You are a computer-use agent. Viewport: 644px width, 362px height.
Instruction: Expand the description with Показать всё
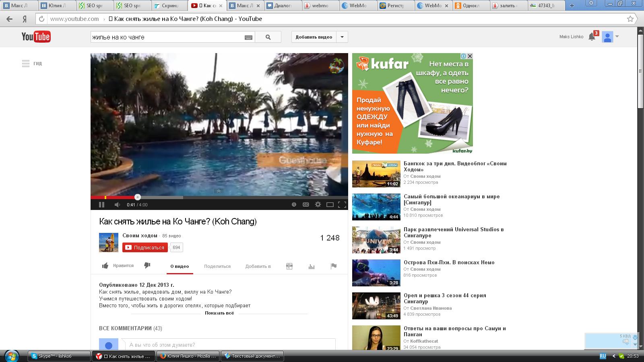pos(219,313)
